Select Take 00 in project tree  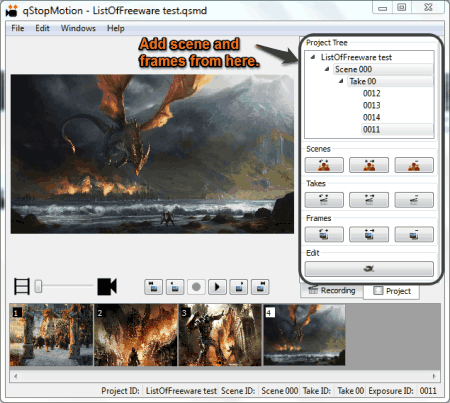(x=390, y=81)
